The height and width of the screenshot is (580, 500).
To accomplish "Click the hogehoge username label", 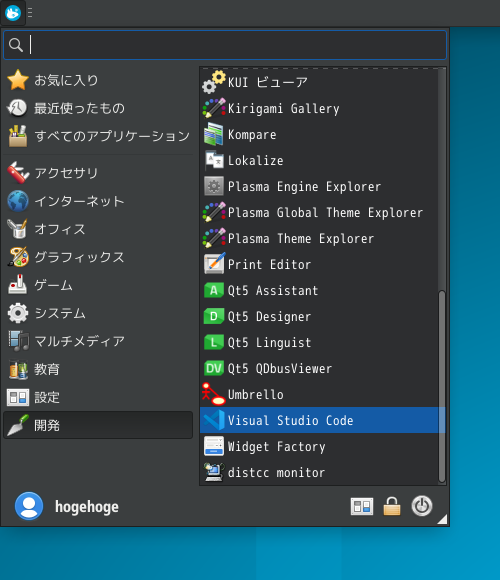I will click(x=87, y=507).
